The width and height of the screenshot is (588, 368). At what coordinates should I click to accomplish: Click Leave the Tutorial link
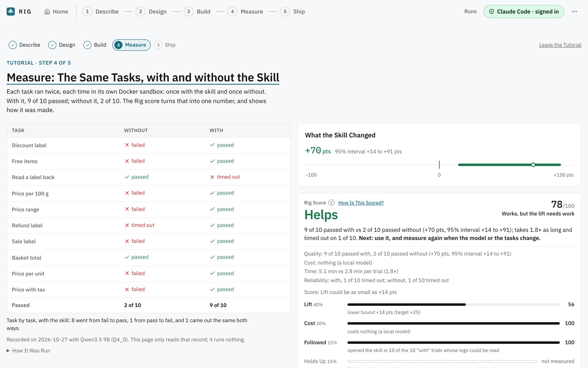560,45
